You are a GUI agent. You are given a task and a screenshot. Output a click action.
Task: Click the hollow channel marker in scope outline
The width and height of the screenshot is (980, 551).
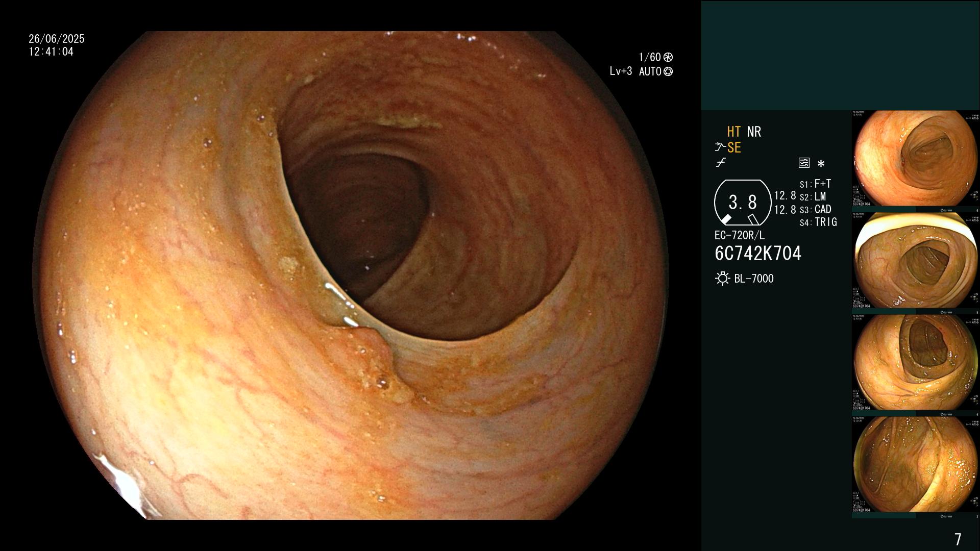pos(753,219)
